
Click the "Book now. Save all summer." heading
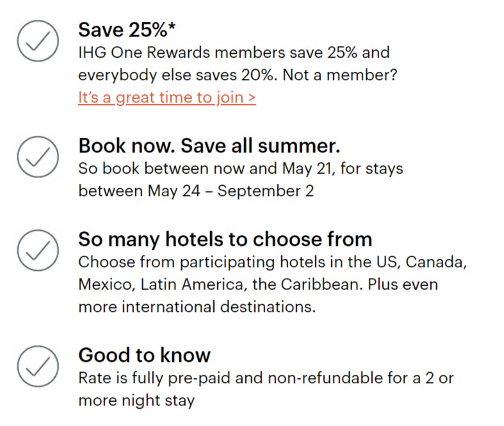pyautogui.click(x=209, y=146)
